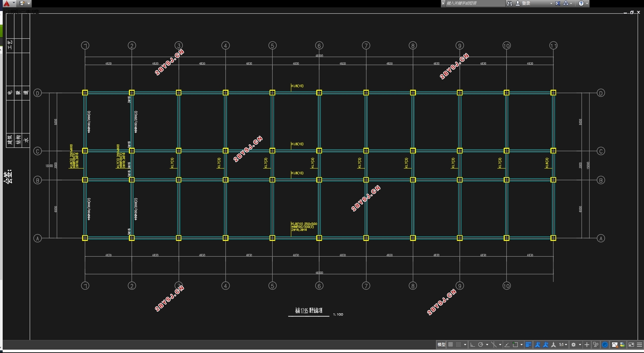The width and height of the screenshot is (644, 353).
Task: Click the annotation monitor plus icon
Action: (587, 345)
